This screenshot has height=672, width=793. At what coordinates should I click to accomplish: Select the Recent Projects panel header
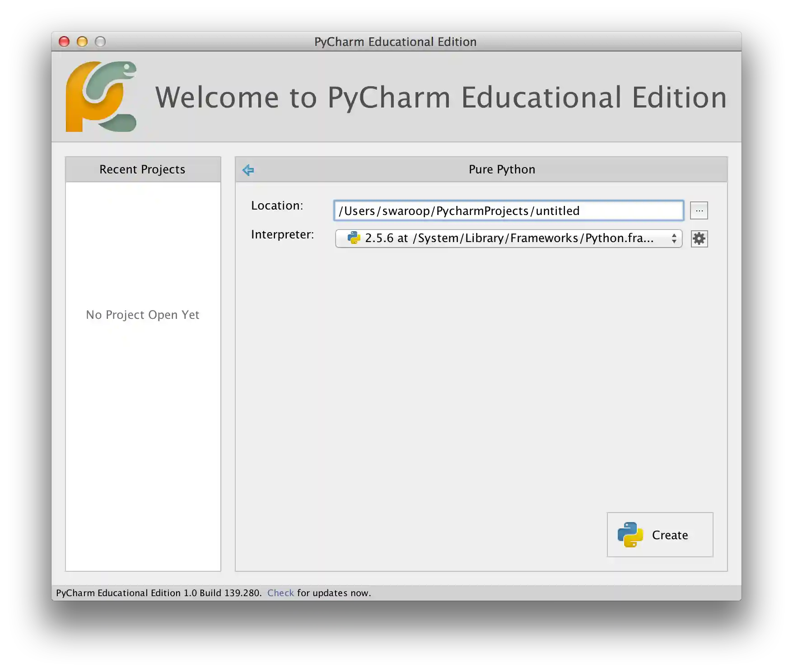click(142, 169)
